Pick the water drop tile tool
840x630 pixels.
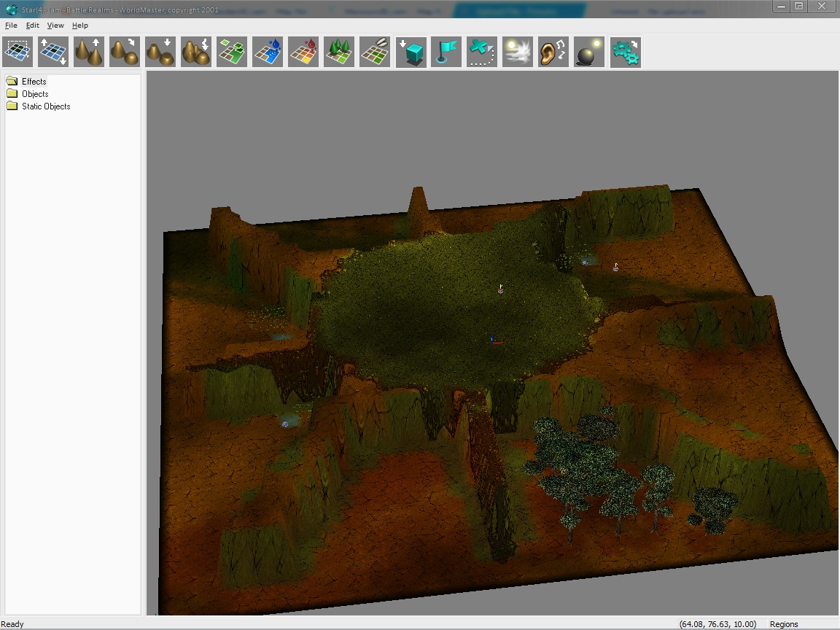[268, 52]
